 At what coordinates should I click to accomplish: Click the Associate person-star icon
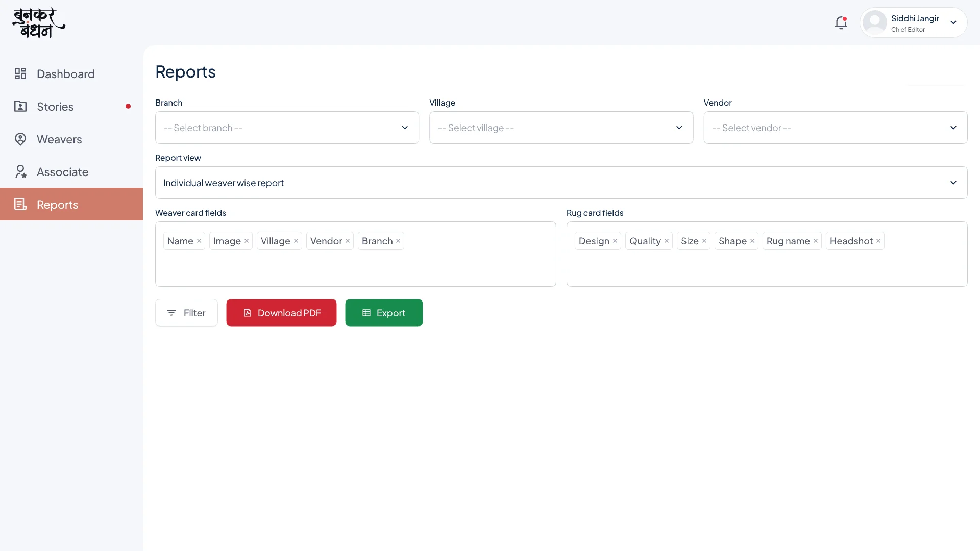pos(20,172)
